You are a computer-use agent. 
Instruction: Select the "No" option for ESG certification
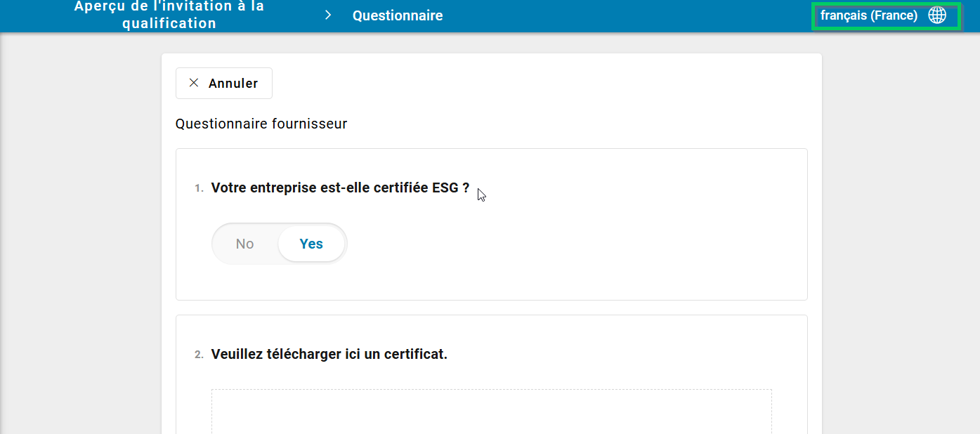click(x=244, y=244)
